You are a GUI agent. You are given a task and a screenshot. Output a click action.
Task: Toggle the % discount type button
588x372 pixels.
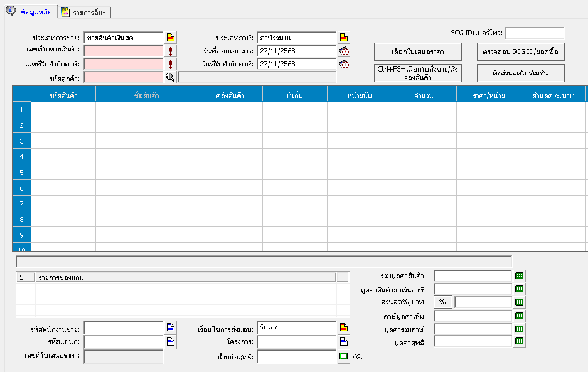(x=442, y=302)
